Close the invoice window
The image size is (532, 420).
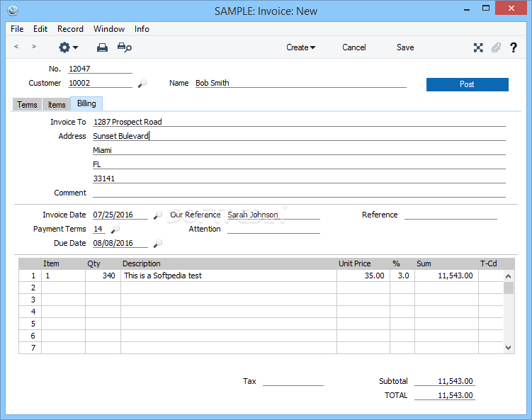[x=511, y=8]
